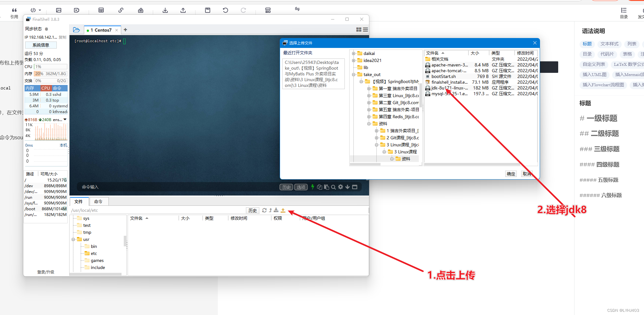Screen dimensions: 644x315
Task: Click the export (upload arrow) editor icon
Action: [x=183, y=10]
